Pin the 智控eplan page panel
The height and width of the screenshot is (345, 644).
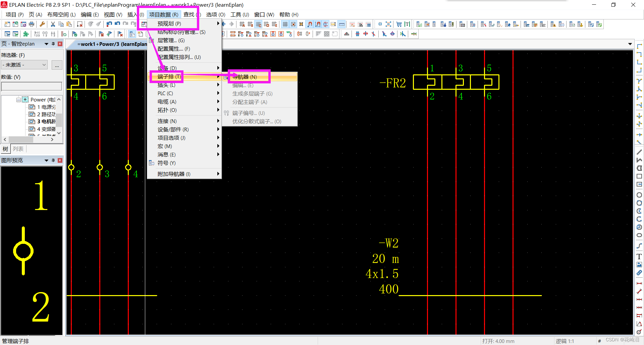53,44
